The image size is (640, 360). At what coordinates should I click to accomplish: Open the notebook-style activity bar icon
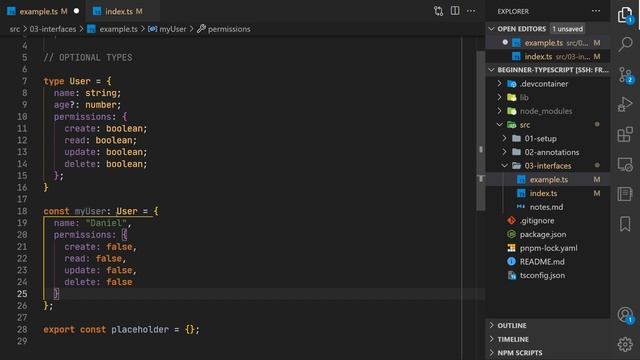click(625, 194)
